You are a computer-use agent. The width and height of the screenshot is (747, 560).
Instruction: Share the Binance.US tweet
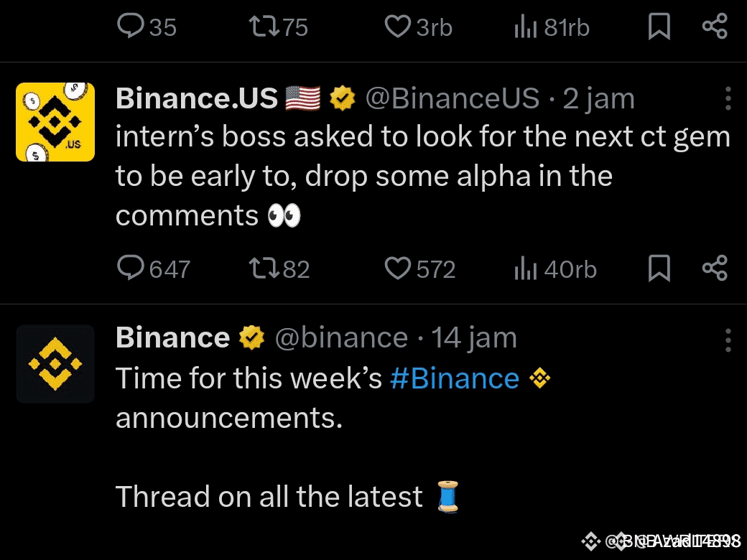click(x=715, y=268)
